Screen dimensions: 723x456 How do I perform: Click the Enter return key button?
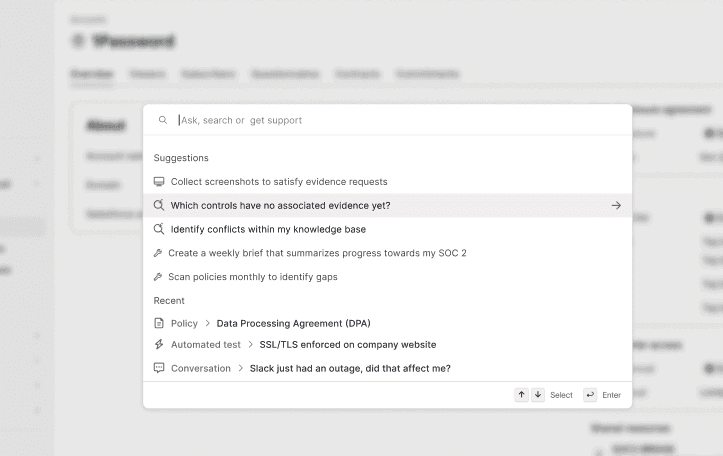tap(590, 395)
